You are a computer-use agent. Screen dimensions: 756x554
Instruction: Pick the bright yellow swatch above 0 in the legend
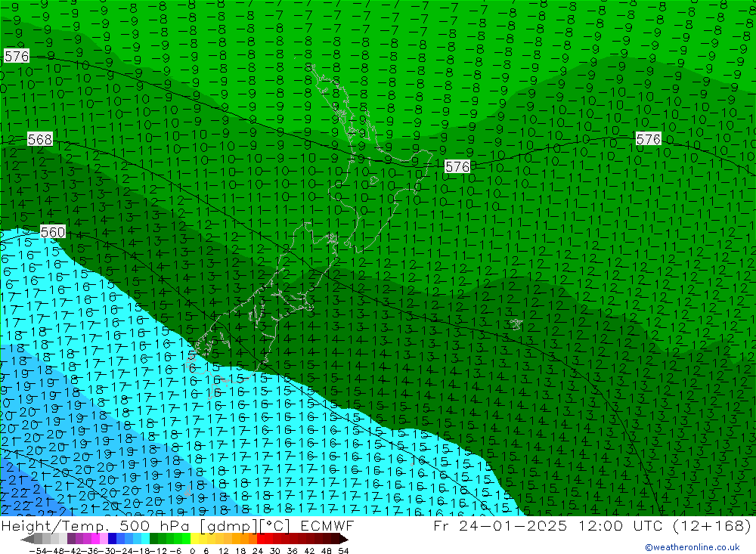coord(195,539)
